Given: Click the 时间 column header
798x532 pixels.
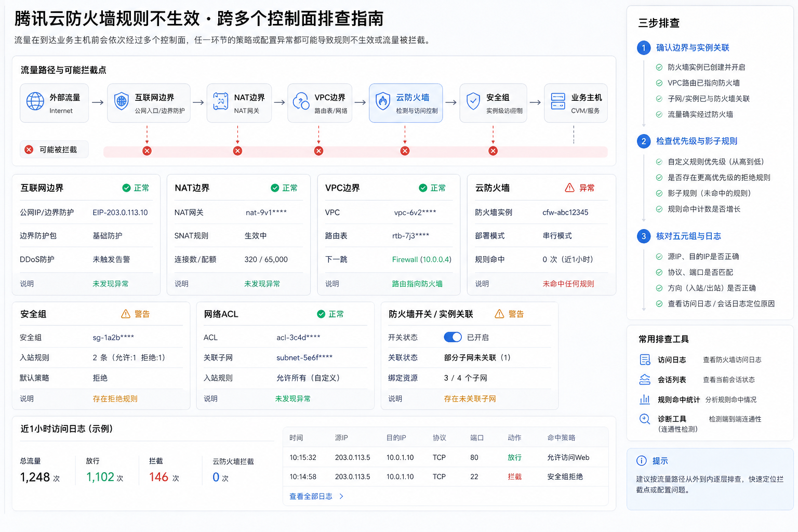Looking at the screenshot, I should coord(296,438).
